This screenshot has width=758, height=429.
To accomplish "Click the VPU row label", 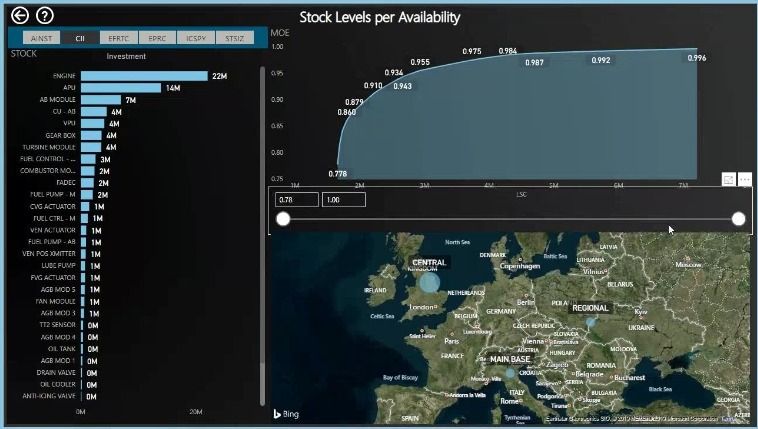I will 69,123.
